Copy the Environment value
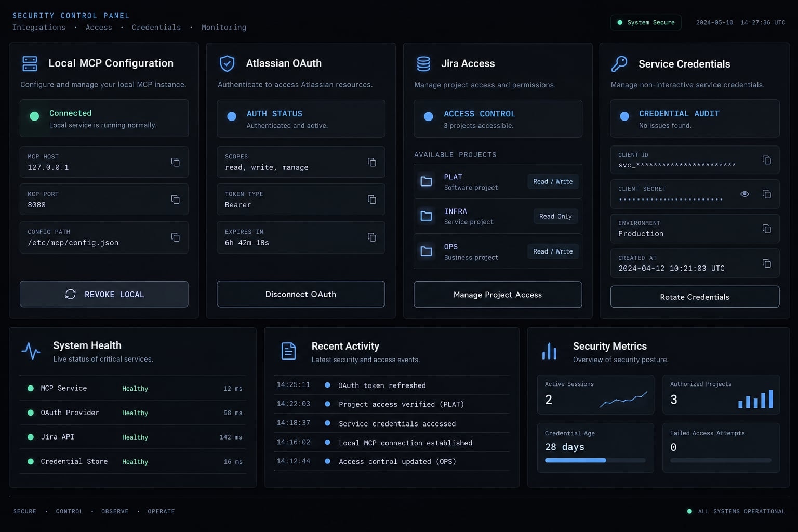The image size is (798, 532). click(x=766, y=229)
